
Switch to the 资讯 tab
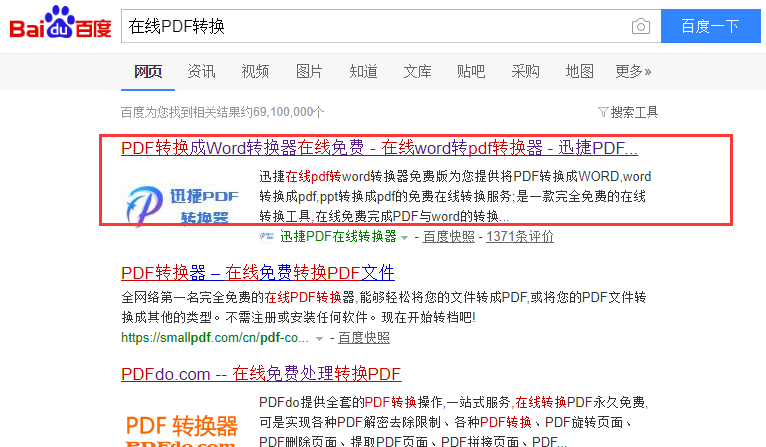click(x=201, y=71)
